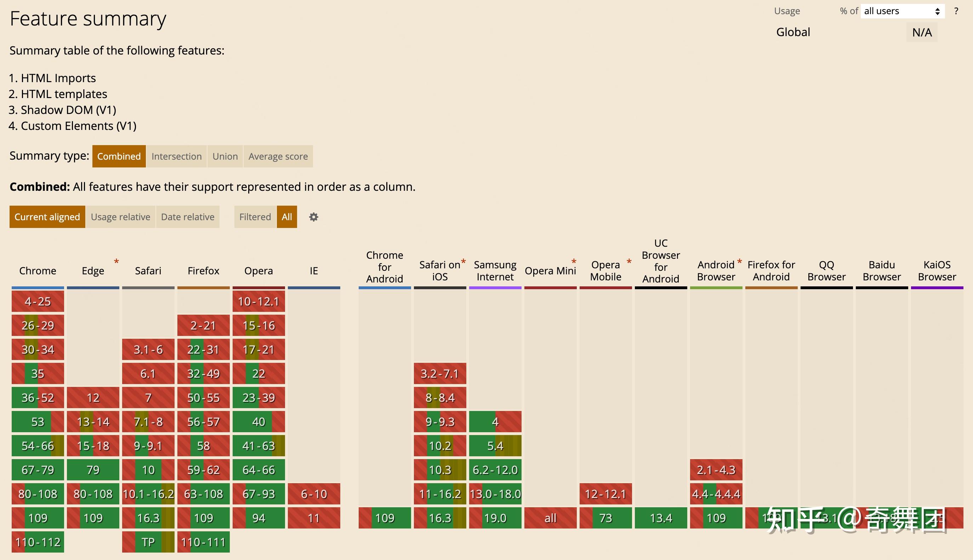Click the KaiOS Browser header
This screenshot has width=973, height=560.
(x=937, y=271)
